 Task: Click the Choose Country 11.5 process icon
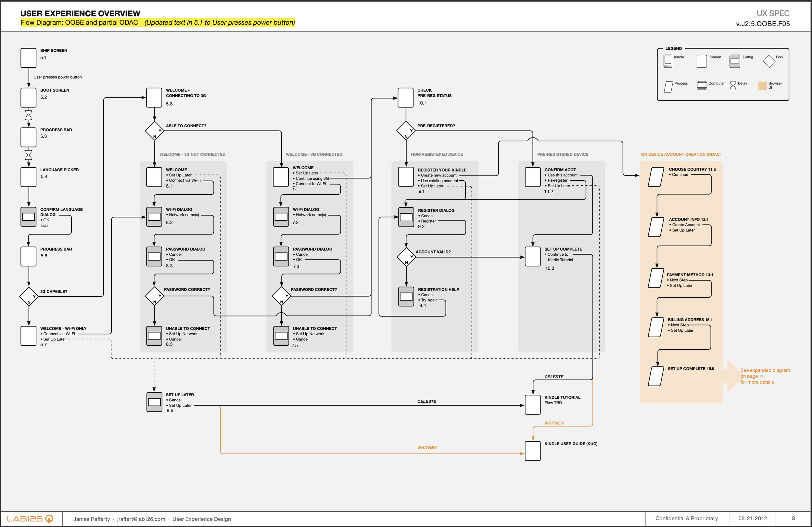(x=656, y=177)
